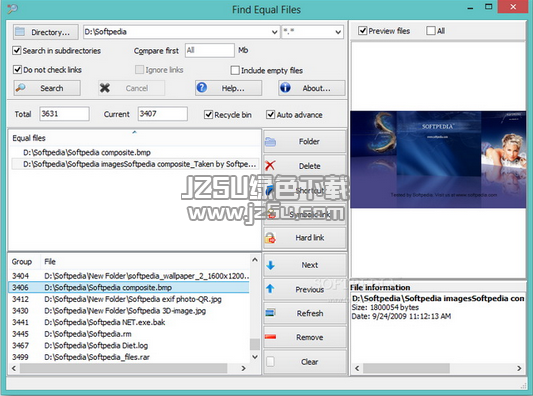The width and height of the screenshot is (533, 396).
Task: Click the Date: 9/24/2009 text
Action: coord(401,316)
